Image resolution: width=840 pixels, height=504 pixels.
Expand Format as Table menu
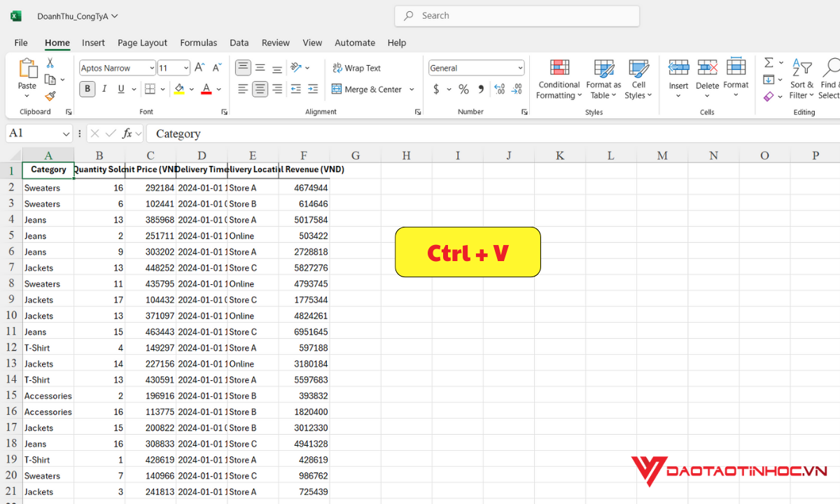pyautogui.click(x=603, y=79)
